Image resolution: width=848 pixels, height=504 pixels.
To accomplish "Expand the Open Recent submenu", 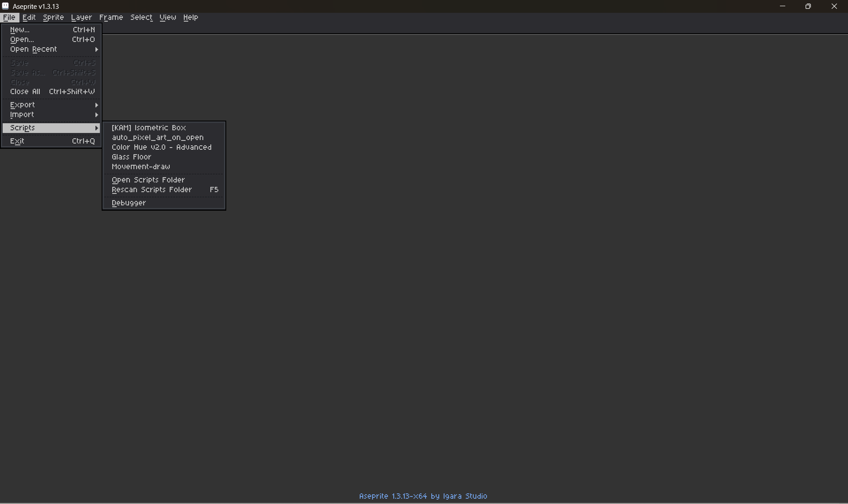I will [51, 49].
